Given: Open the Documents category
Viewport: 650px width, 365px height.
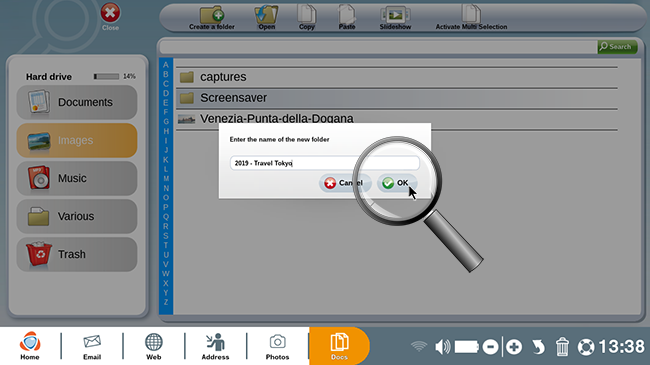Looking at the screenshot, I should [x=77, y=102].
